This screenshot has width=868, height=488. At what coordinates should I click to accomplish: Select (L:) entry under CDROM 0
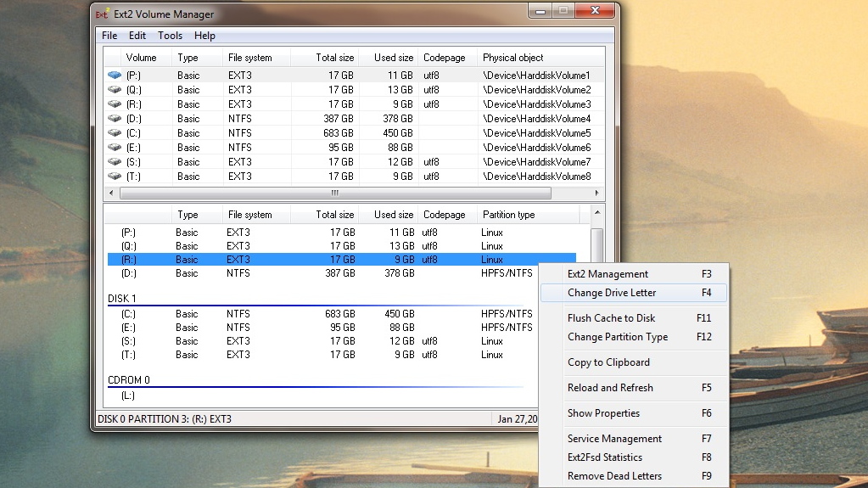pos(128,395)
